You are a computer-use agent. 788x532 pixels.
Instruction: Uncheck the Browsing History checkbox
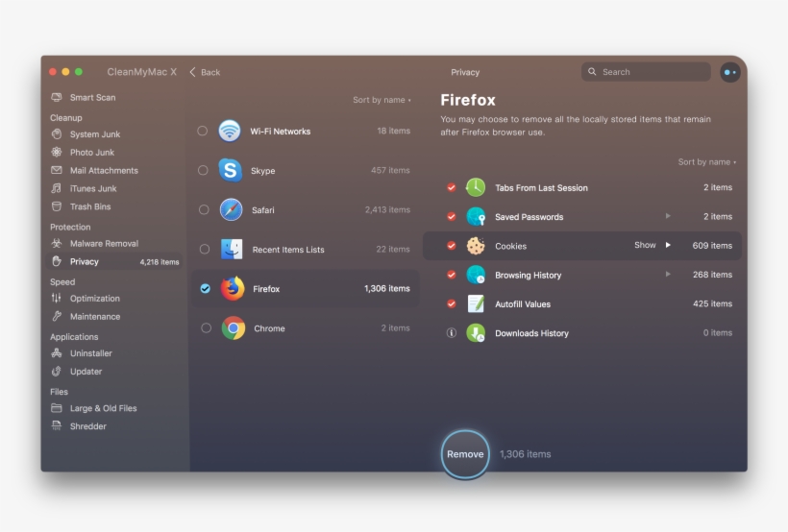(x=452, y=275)
